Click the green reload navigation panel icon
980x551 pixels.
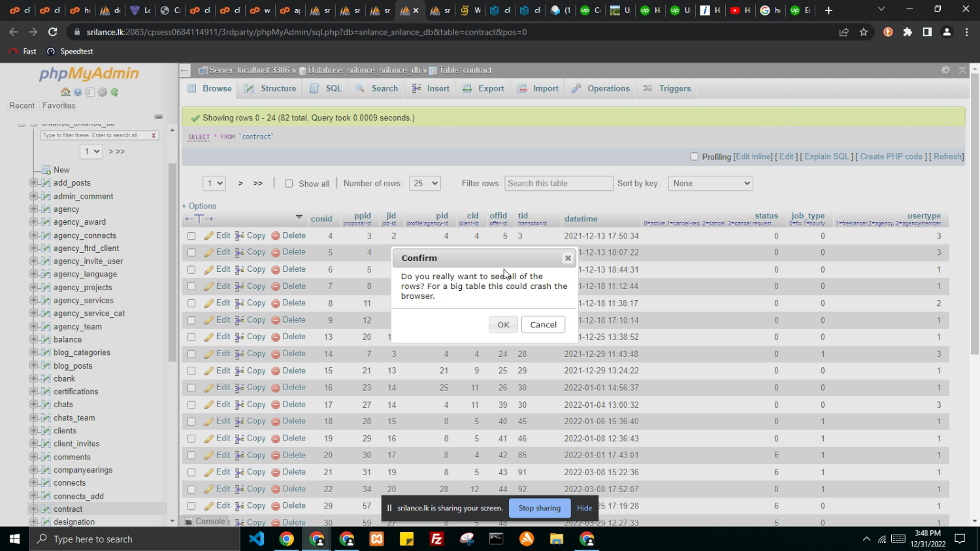pyautogui.click(x=115, y=92)
